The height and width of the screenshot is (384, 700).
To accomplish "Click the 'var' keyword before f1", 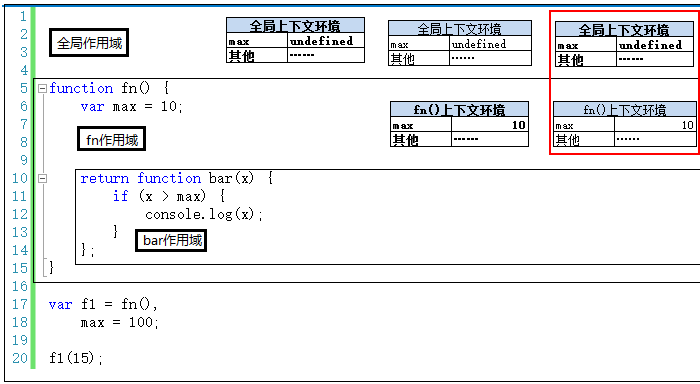I will [60, 305].
